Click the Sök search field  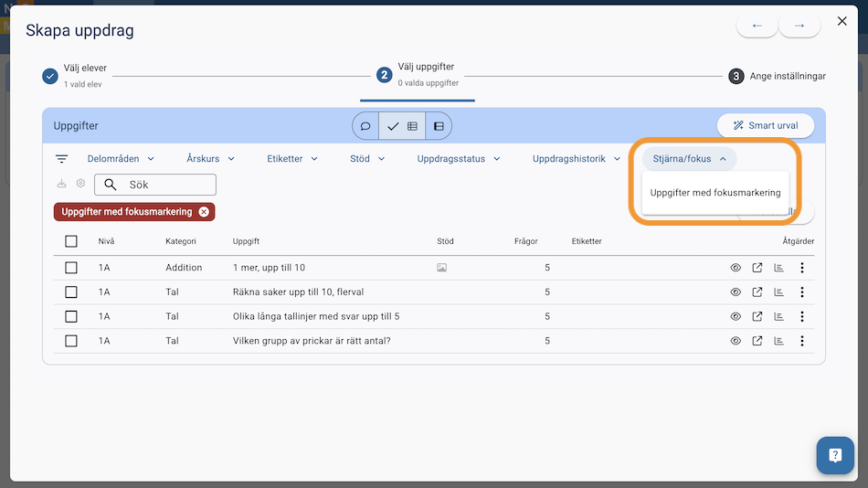[164, 185]
